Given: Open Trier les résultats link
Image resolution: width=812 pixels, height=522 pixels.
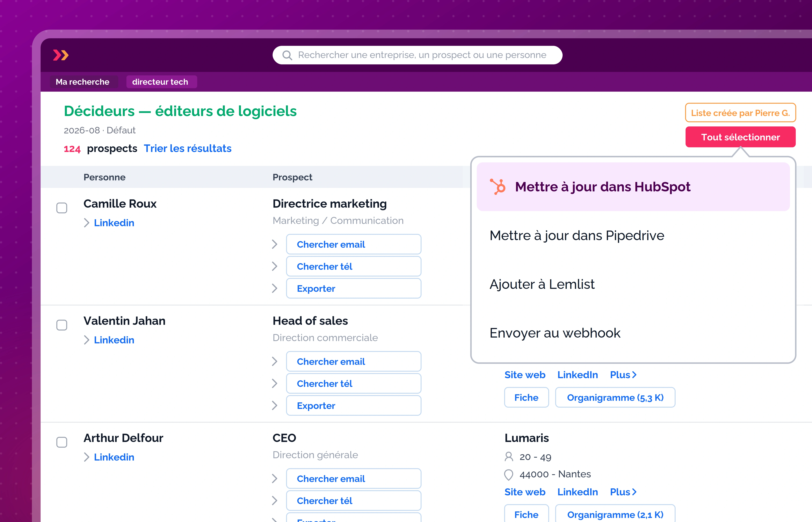Looking at the screenshot, I should (187, 148).
